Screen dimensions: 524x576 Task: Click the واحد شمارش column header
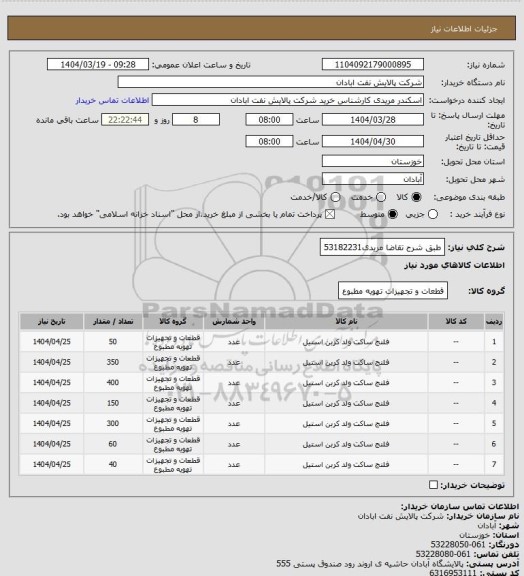coord(234,321)
